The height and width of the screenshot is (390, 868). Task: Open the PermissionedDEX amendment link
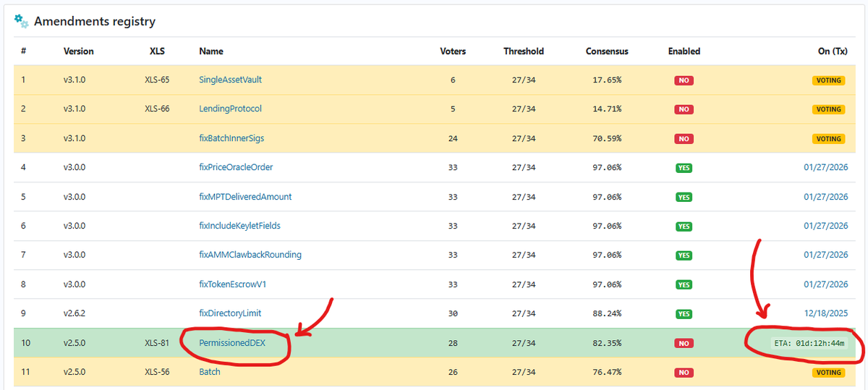click(232, 343)
